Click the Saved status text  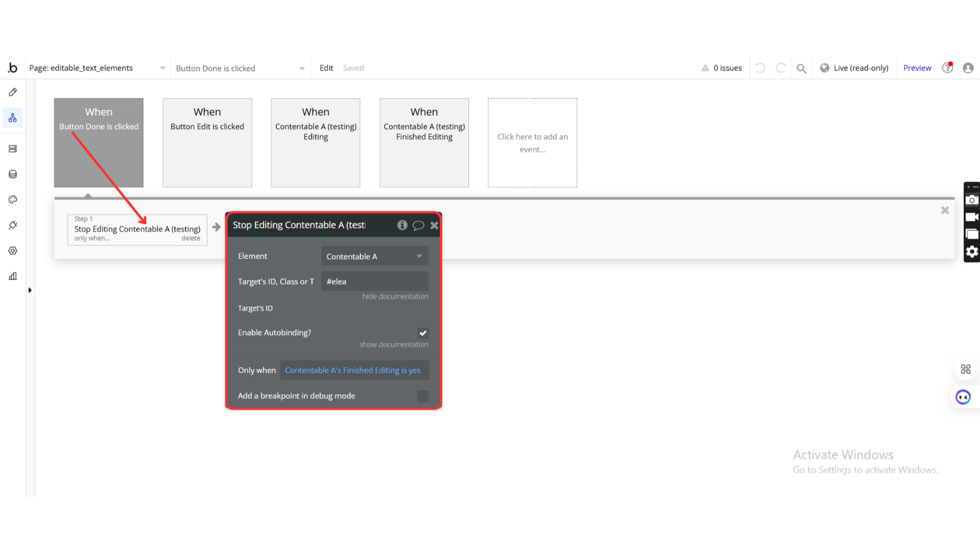click(353, 68)
